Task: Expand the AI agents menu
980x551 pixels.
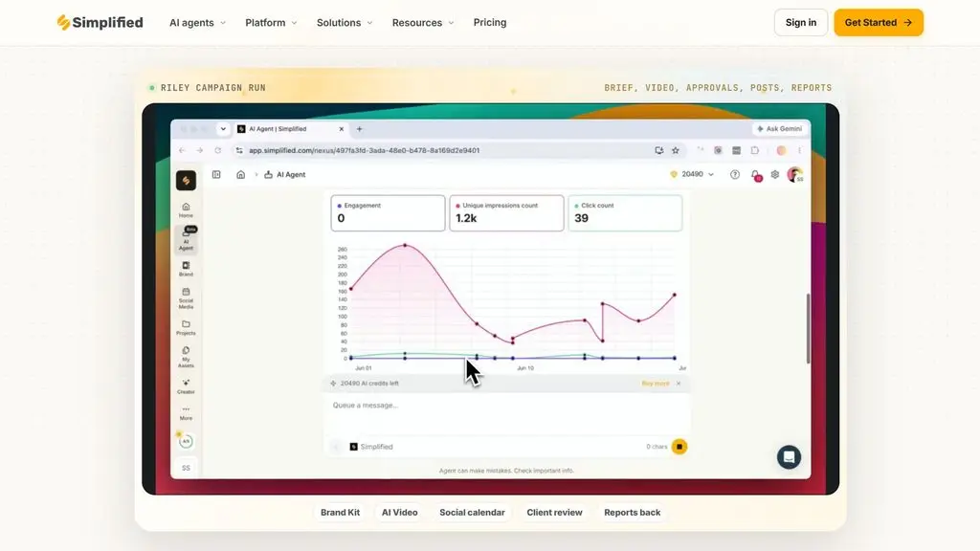Action: 197,23
